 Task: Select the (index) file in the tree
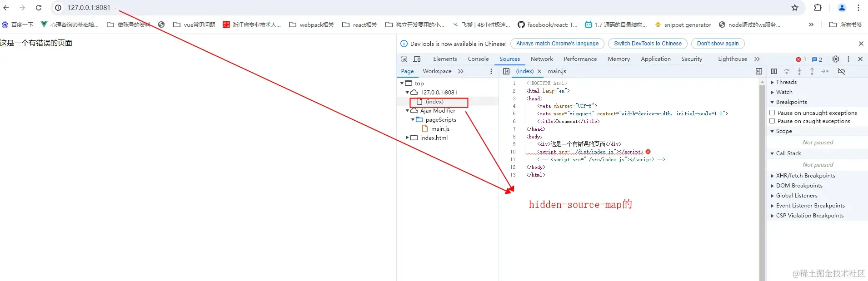(x=434, y=102)
